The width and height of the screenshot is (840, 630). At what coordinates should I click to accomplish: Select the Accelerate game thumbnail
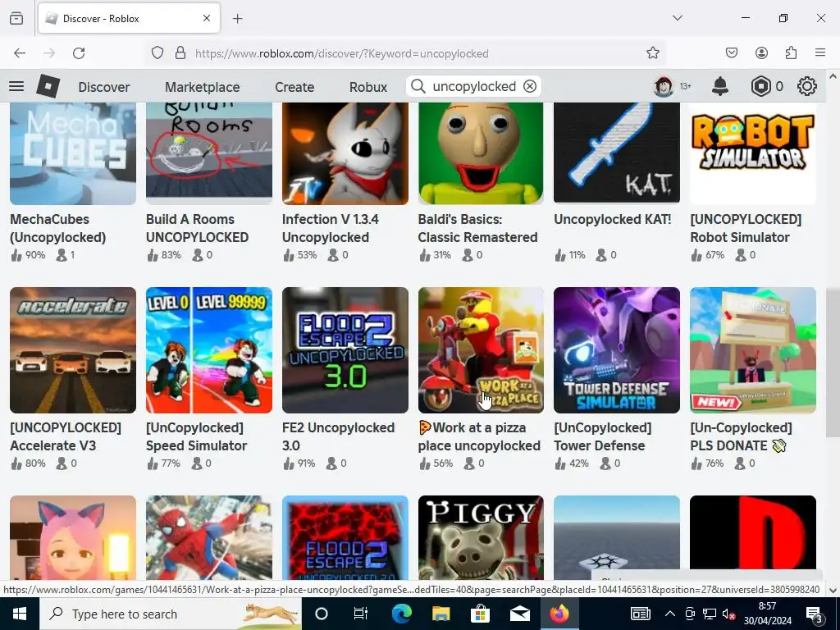point(73,349)
